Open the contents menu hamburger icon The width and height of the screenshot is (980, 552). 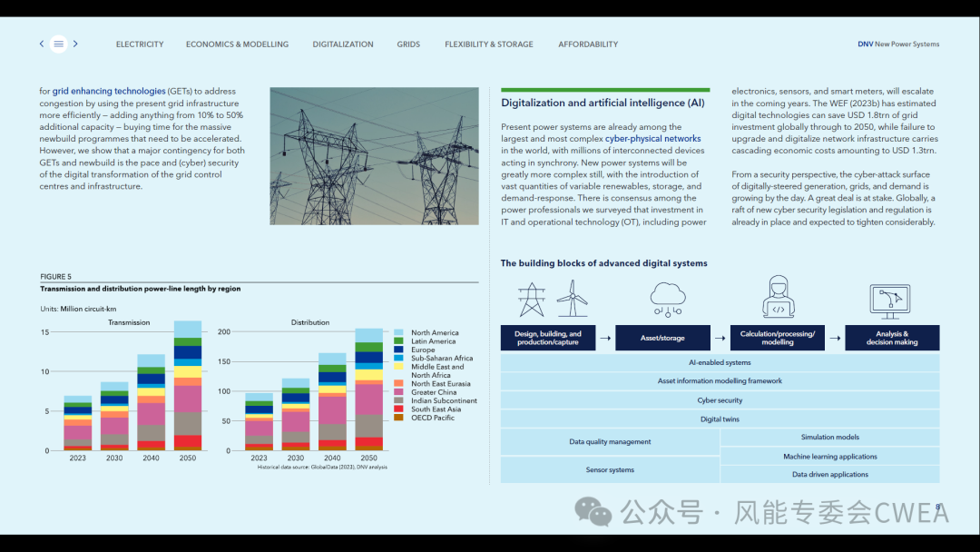point(59,44)
